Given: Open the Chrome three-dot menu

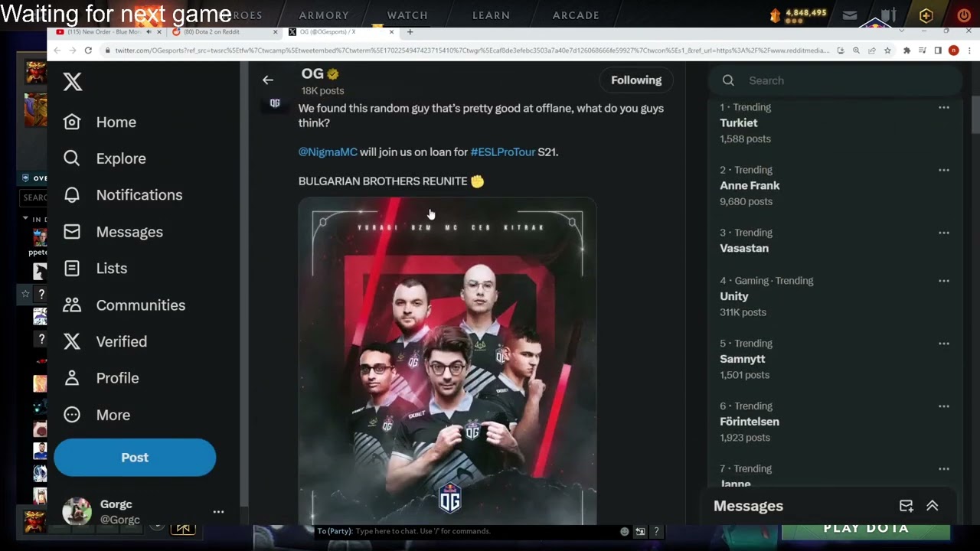Looking at the screenshot, I should tap(969, 51).
